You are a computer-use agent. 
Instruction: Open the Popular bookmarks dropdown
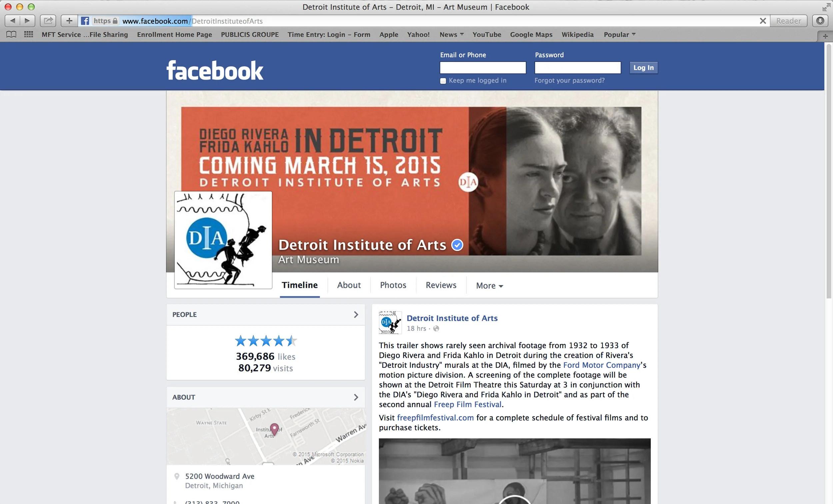[x=619, y=35]
